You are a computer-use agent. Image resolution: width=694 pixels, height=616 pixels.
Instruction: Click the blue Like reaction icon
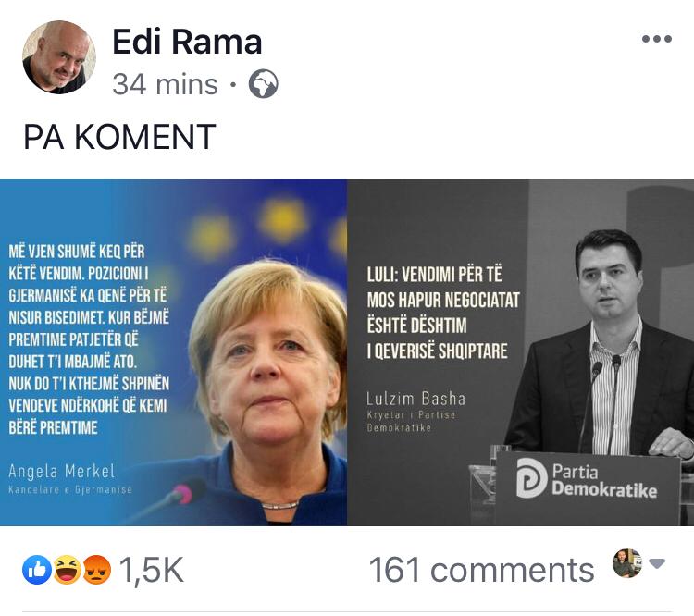37,570
